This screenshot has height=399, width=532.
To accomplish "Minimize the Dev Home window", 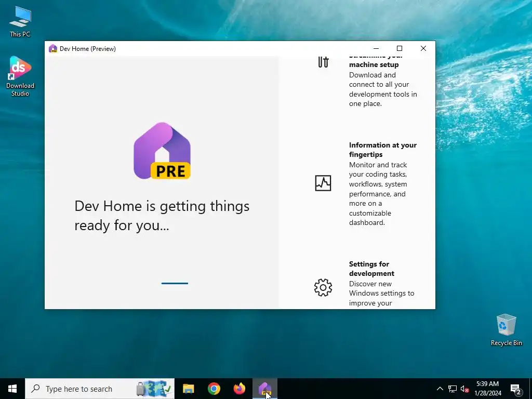I will tap(376, 48).
